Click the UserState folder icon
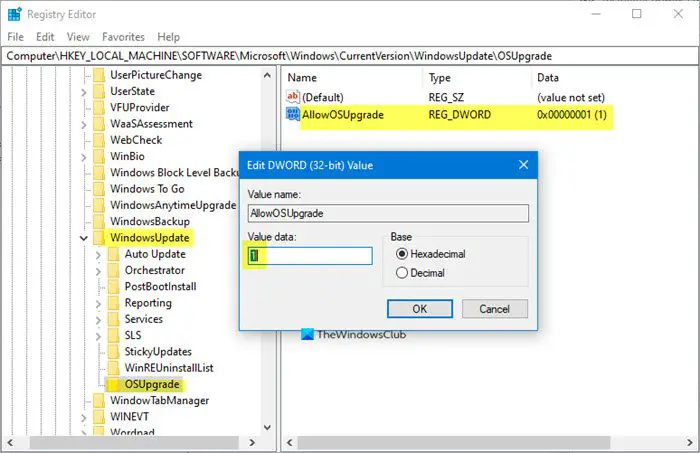This screenshot has width=700, height=453. coord(99,91)
